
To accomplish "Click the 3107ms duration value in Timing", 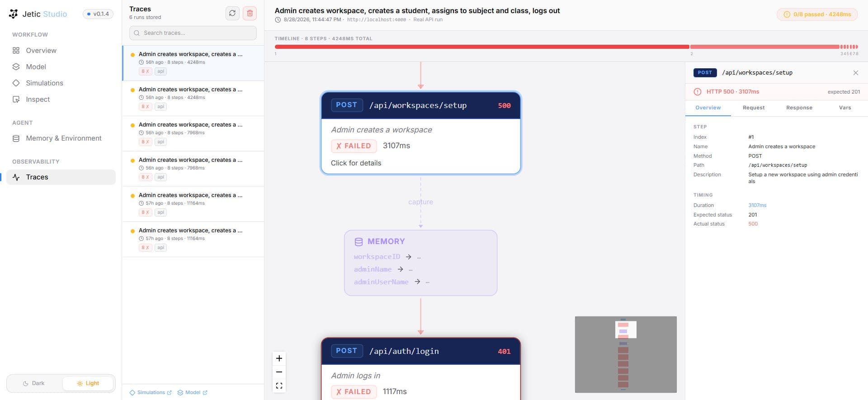I will pos(757,205).
